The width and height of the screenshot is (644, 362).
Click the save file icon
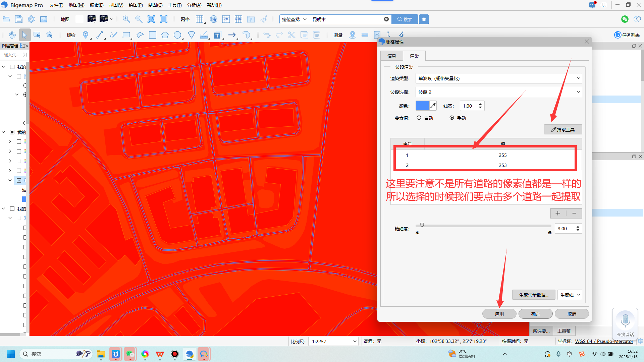(x=19, y=19)
